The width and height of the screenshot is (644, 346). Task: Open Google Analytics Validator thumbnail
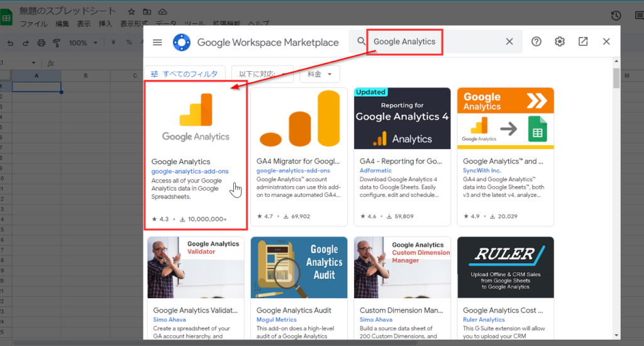(196, 267)
